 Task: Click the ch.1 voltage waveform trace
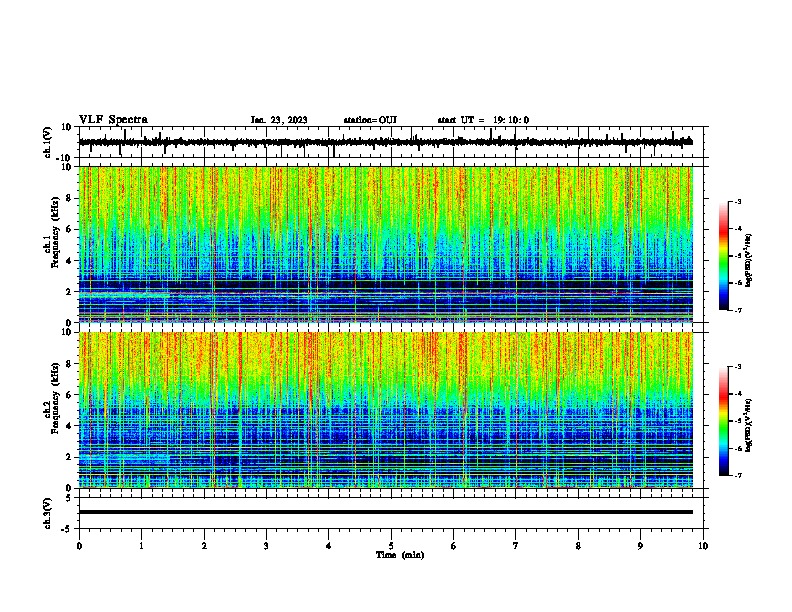pyautogui.click(x=386, y=142)
